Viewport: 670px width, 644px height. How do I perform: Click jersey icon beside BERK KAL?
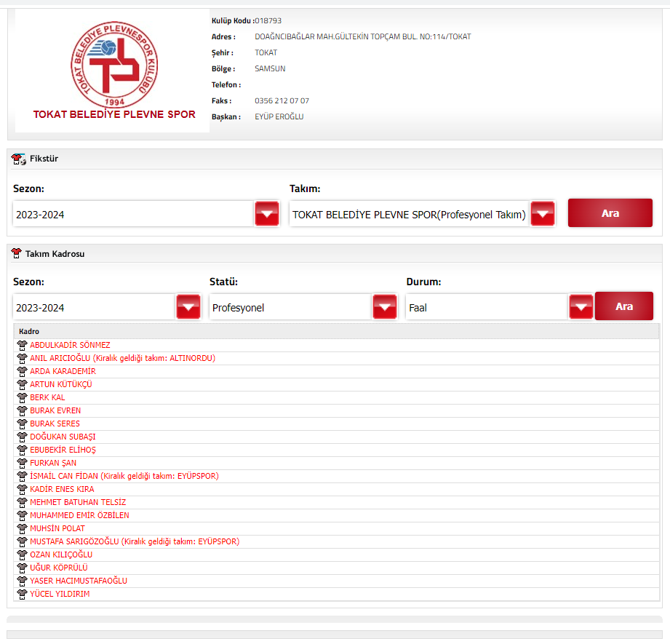pos(23,397)
